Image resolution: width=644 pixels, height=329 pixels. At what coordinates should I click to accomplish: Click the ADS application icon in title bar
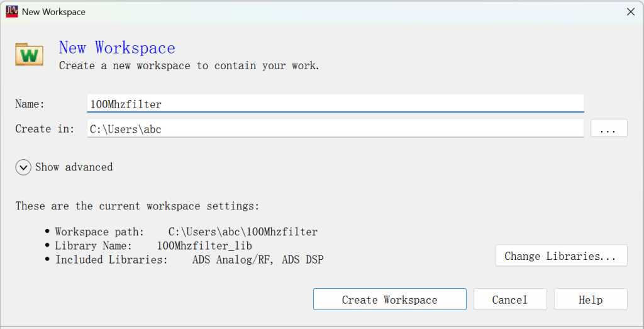pos(12,11)
